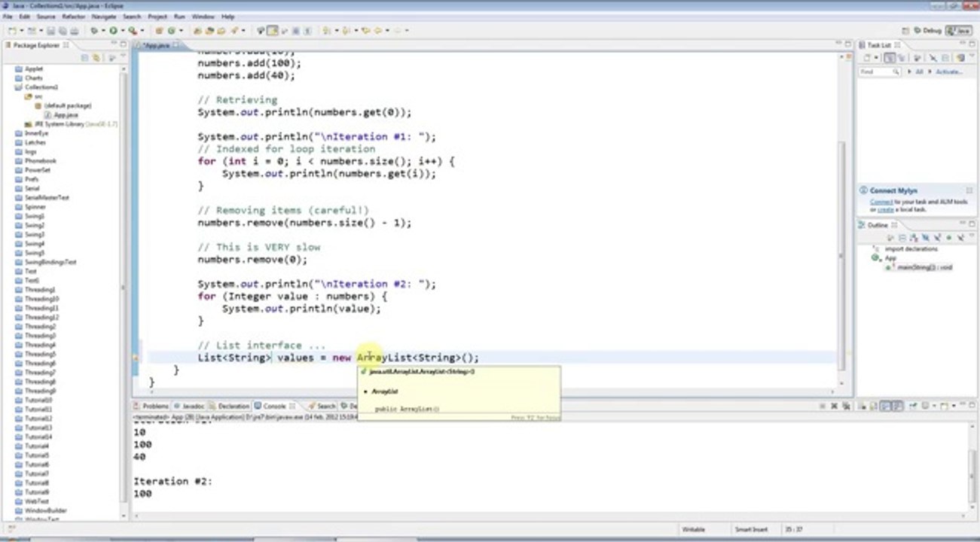Screen dimensions: 980x542
Task: Open the New Task dropdown arrow
Action: point(876,58)
